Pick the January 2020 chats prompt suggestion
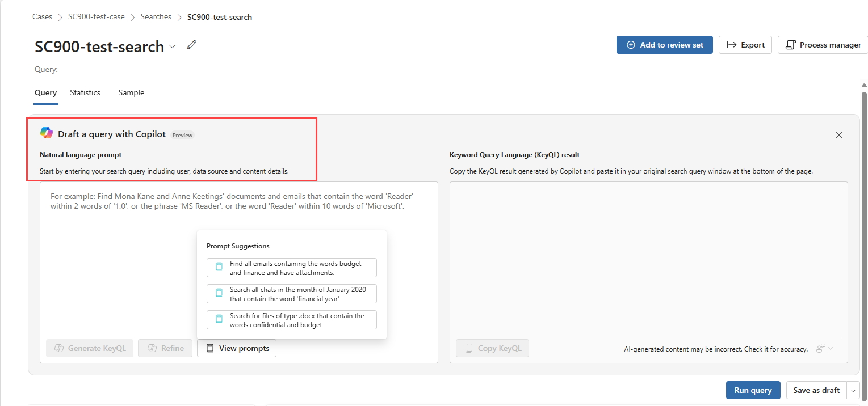The image size is (868, 406). [292, 294]
